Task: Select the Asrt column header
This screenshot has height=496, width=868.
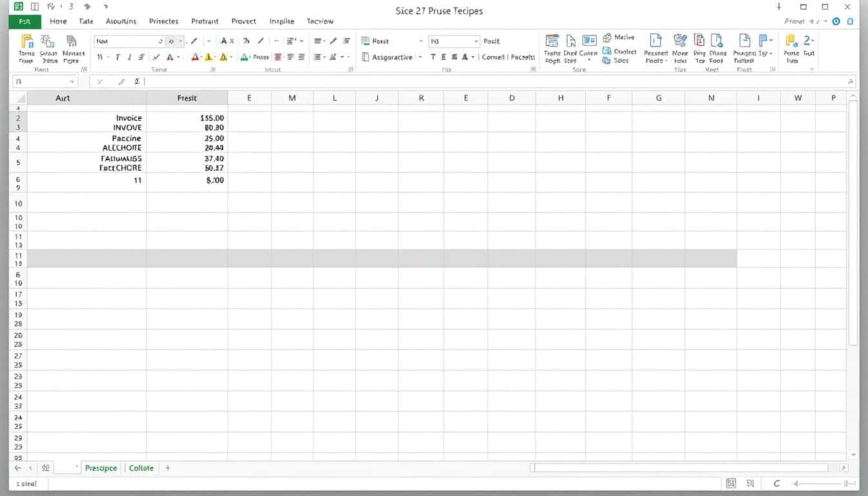Action: 87,98
